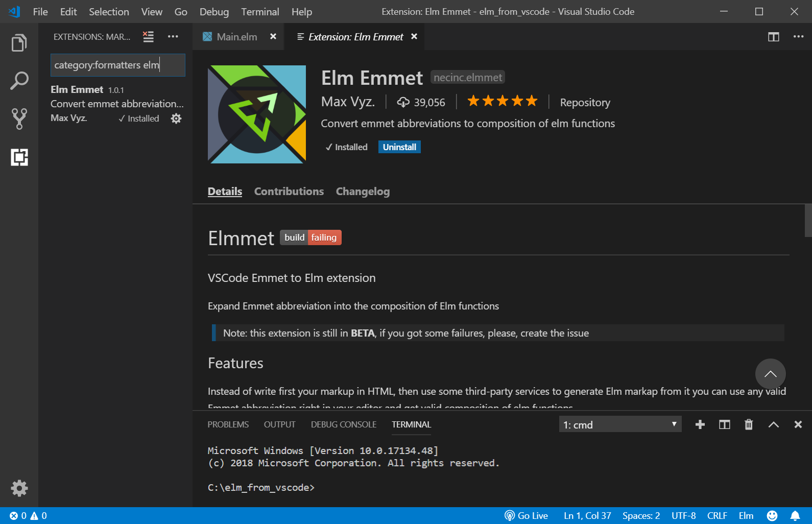Open Extensions sidebar more actions menu
Image resolution: width=812 pixels, height=524 pixels.
[173, 37]
